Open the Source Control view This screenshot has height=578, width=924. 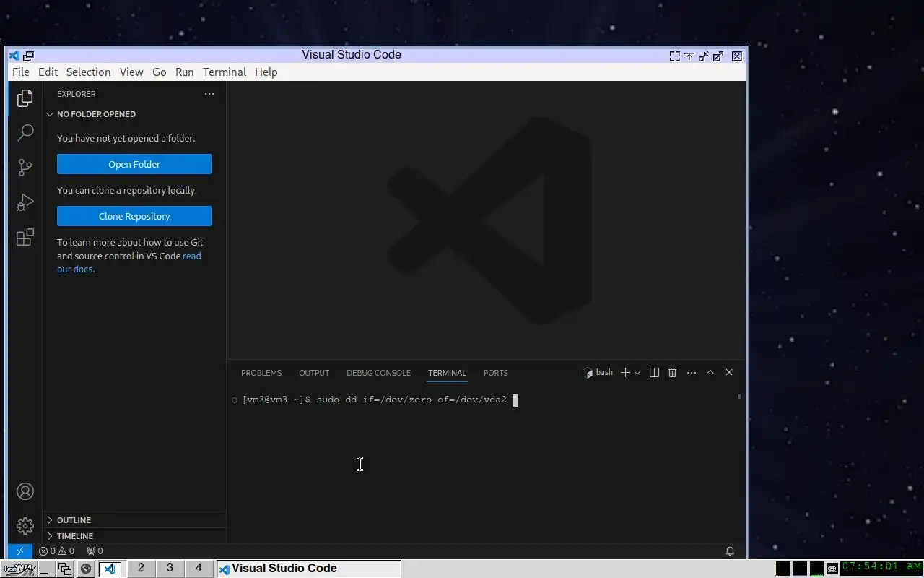tap(25, 168)
